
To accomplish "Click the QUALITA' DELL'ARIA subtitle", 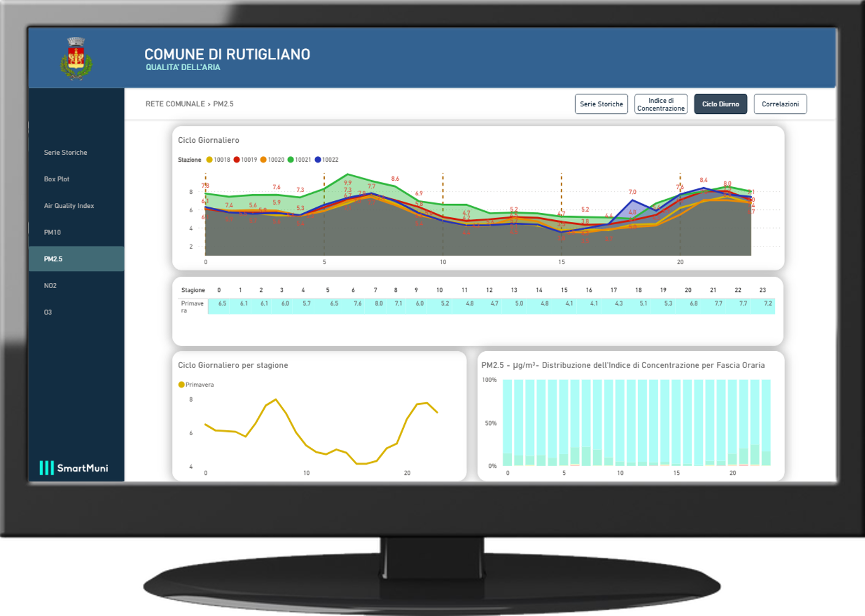I will click(x=183, y=67).
